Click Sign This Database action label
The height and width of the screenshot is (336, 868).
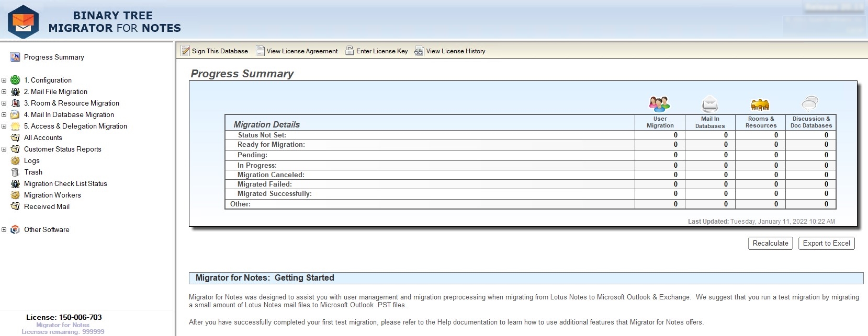point(220,51)
